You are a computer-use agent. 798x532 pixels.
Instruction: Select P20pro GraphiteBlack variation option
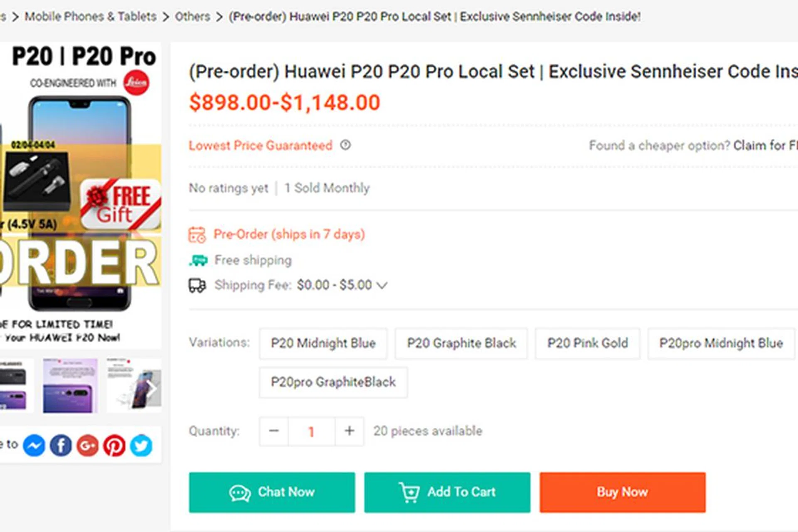(333, 382)
